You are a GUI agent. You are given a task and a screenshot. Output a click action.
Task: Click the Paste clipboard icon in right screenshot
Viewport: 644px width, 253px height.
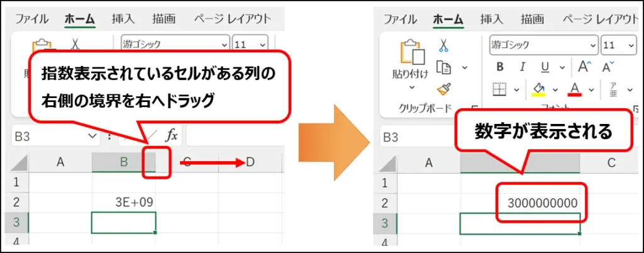pos(413,53)
